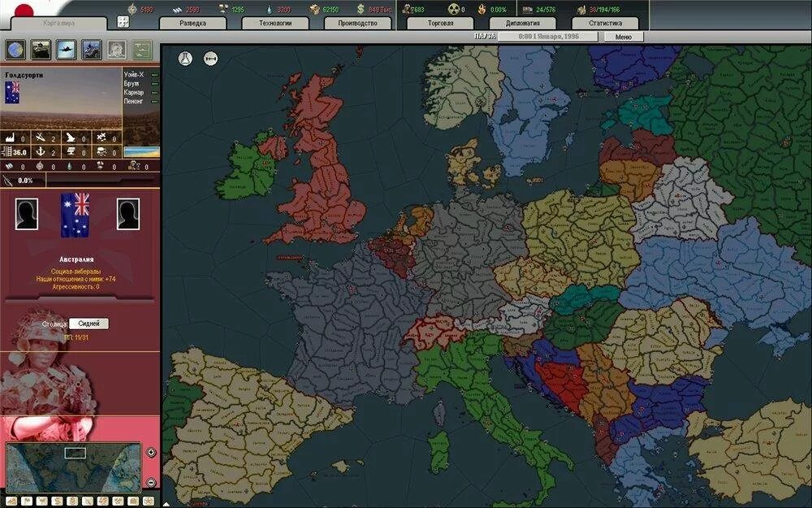Select city Уэйв-Х in the list
Screen dimensions: 812x508
click(x=134, y=75)
